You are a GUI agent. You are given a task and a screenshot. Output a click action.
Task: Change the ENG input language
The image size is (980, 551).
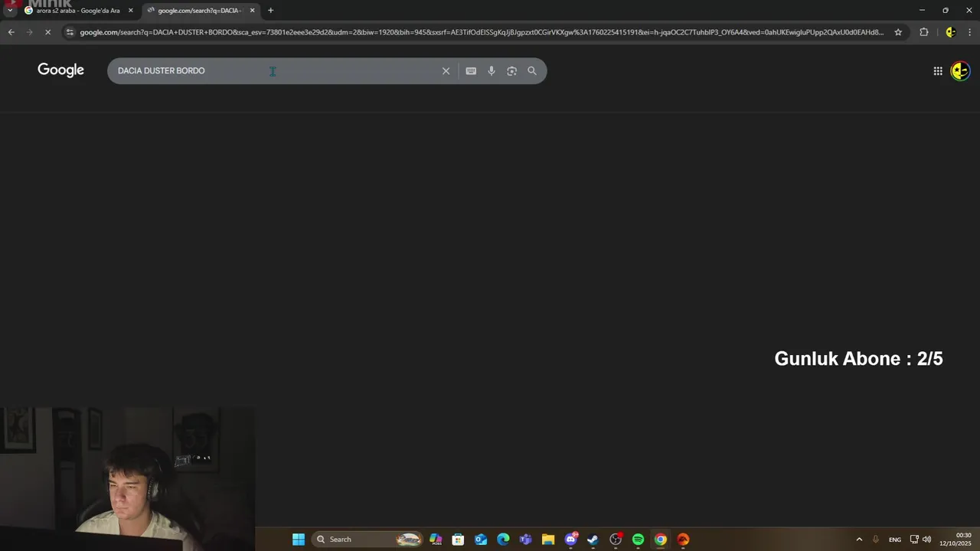tap(894, 540)
